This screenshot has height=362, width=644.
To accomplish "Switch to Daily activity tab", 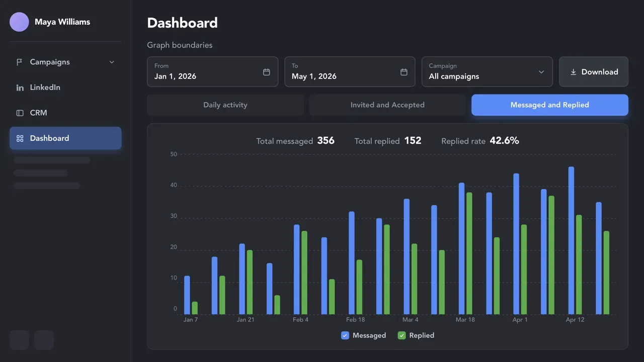I will pos(225,105).
